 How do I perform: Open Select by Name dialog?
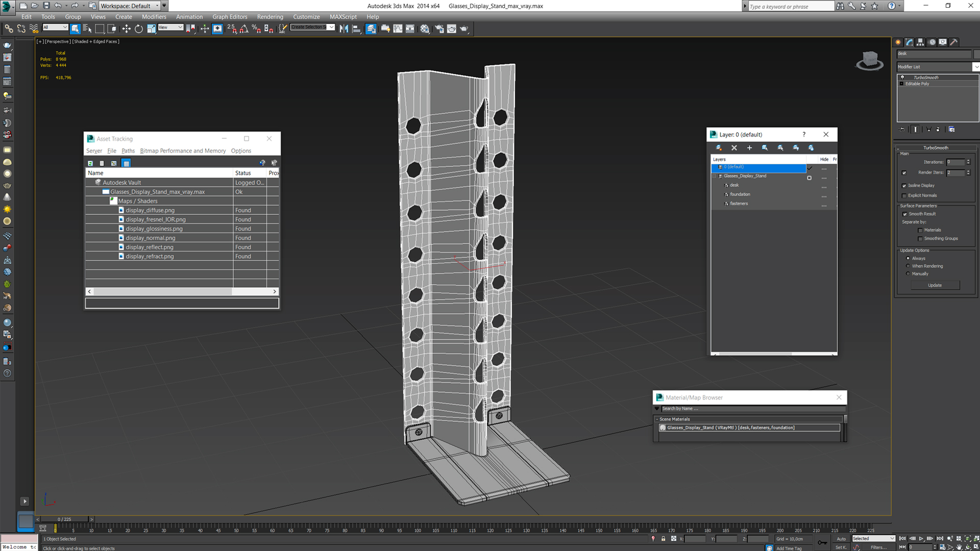(x=87, y=29)
